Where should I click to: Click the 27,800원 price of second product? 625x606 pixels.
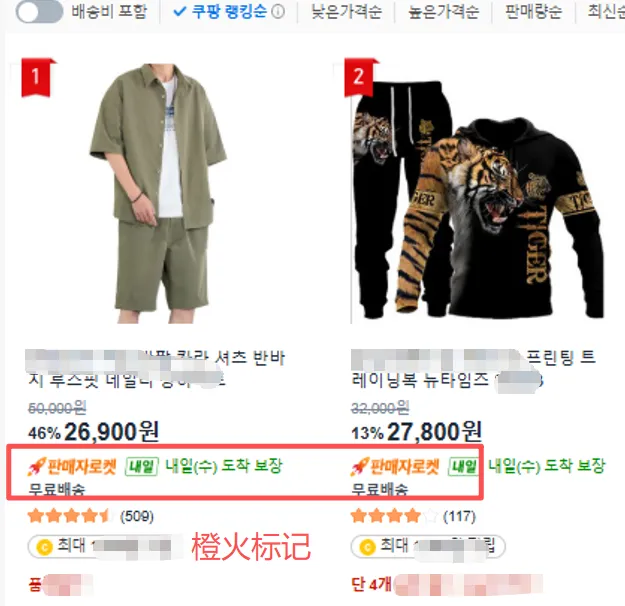(x=434, y=432)
